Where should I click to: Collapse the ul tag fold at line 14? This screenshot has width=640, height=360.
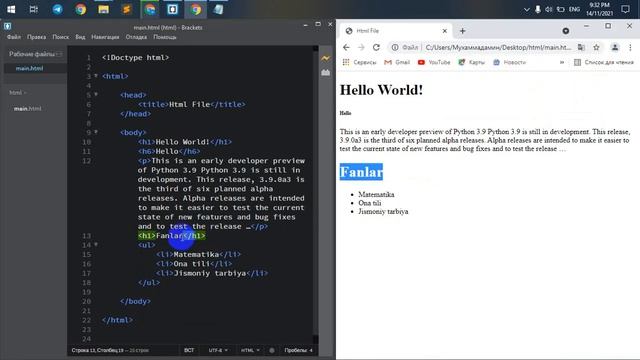(x=96, y=244)
